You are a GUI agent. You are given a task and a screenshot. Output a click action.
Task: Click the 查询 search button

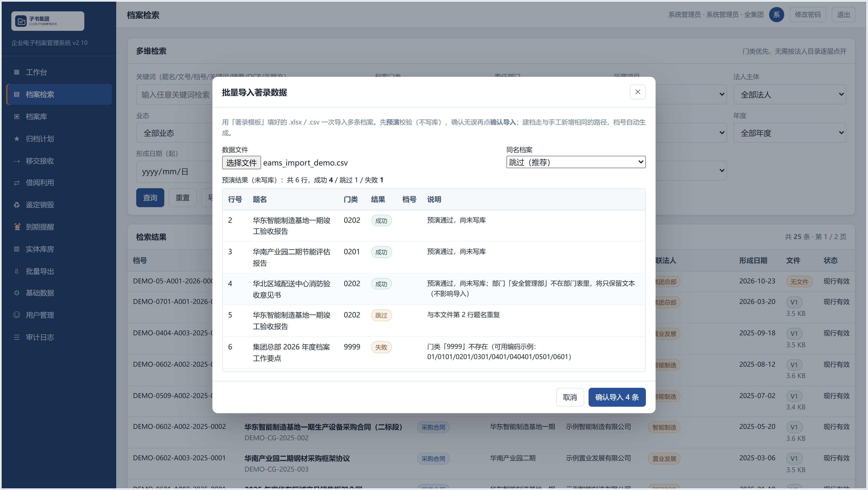click(150, 198)
